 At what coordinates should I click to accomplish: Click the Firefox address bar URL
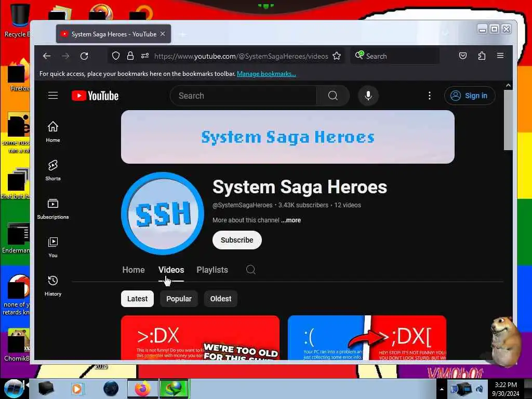pos(241,56)
